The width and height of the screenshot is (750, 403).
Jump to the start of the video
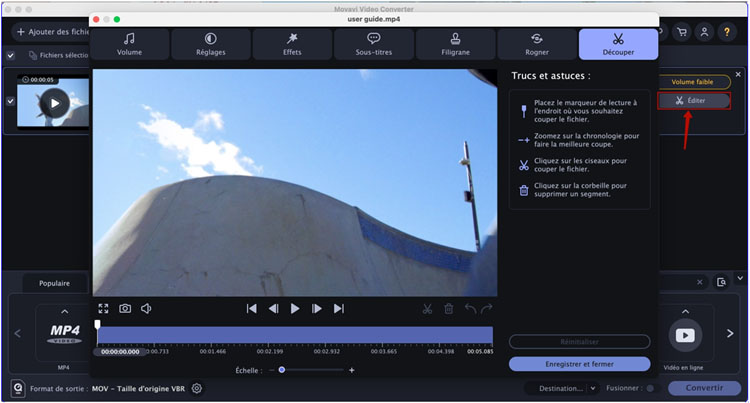coord(252,309)
